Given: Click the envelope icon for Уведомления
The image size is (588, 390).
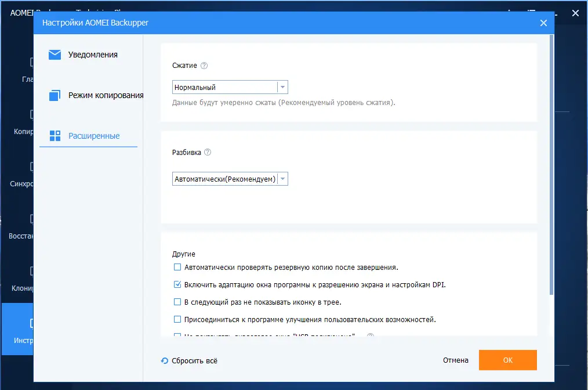Looking at the screenshot, I should coord(55,55).
